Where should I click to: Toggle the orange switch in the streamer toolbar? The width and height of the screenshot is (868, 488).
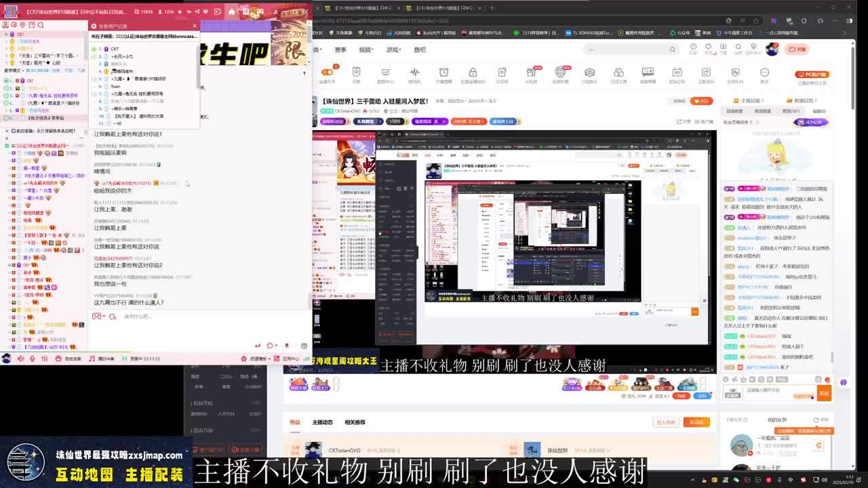(x=328, y=72)
